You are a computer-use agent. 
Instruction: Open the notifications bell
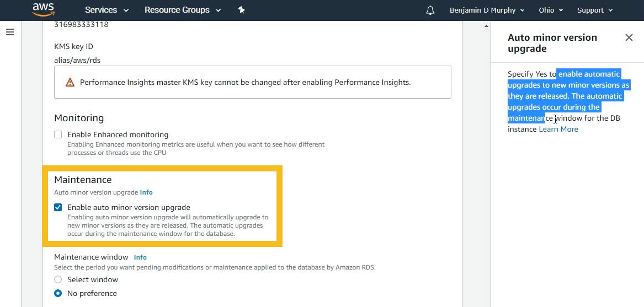(430, 10)
